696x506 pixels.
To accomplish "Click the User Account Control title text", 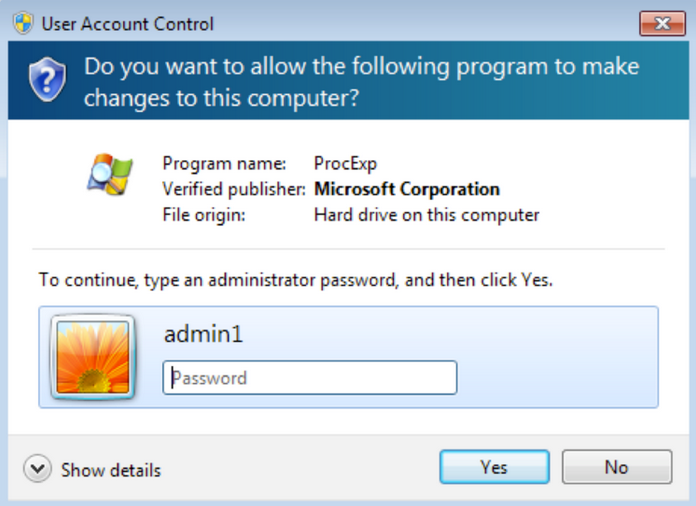I will (127, 24).
